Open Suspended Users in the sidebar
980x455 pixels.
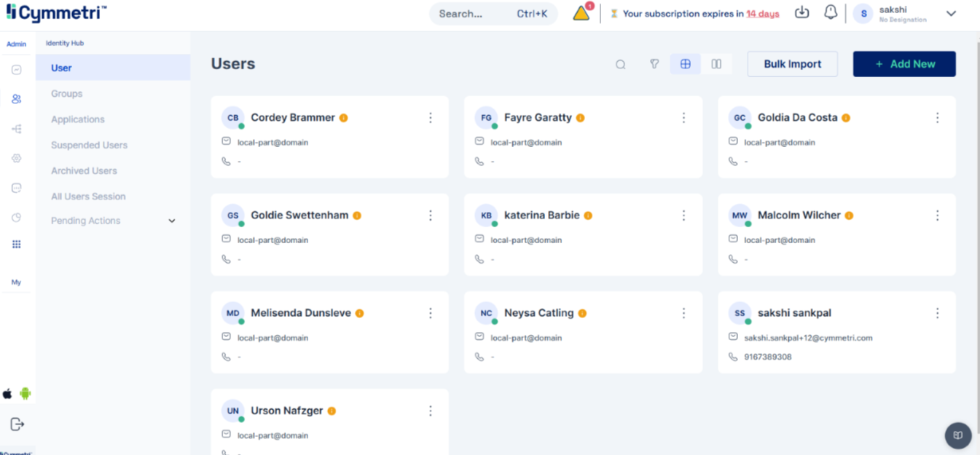pyautogui.click(x=89, y=145)
